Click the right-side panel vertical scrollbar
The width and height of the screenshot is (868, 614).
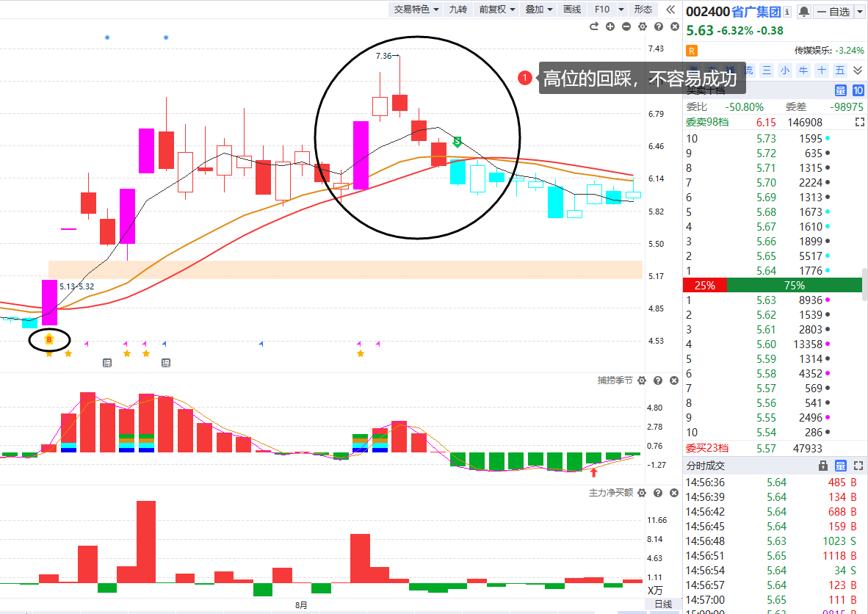[x=864, y=284]
